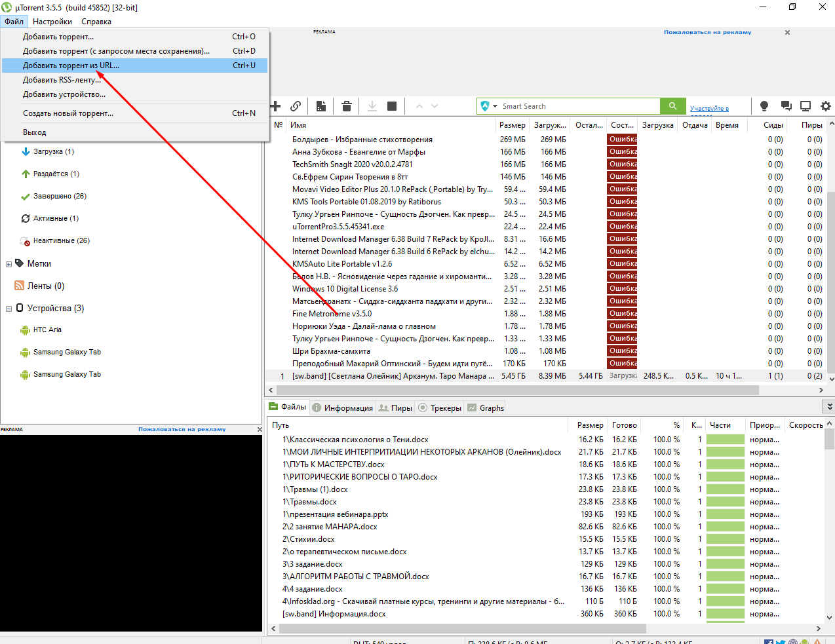Close the top banner advertisement
This screenshot has height=644, width=835.
point(787,32)
